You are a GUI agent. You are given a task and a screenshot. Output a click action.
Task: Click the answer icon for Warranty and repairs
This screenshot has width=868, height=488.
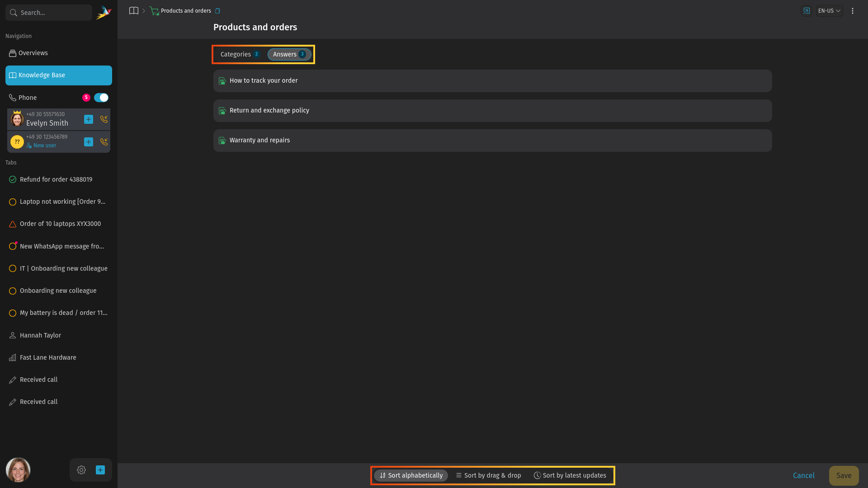click(x=222, y=141)
